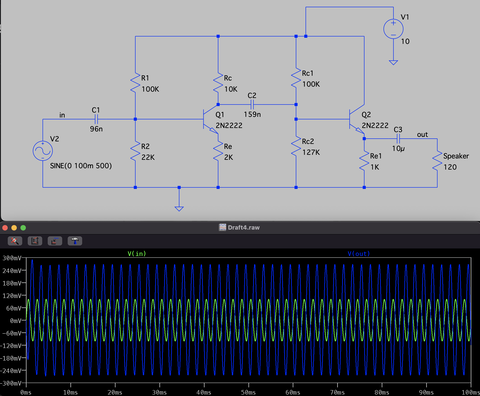Click the Q1 transistor symbol

point(211,119)
